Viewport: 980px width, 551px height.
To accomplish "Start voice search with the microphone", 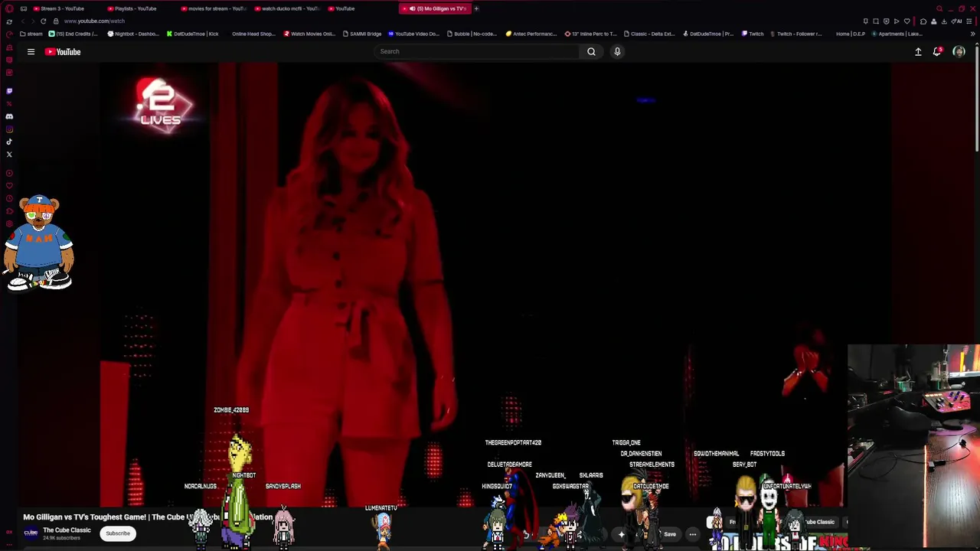I will pyautogui.click(x=617, y=51).
